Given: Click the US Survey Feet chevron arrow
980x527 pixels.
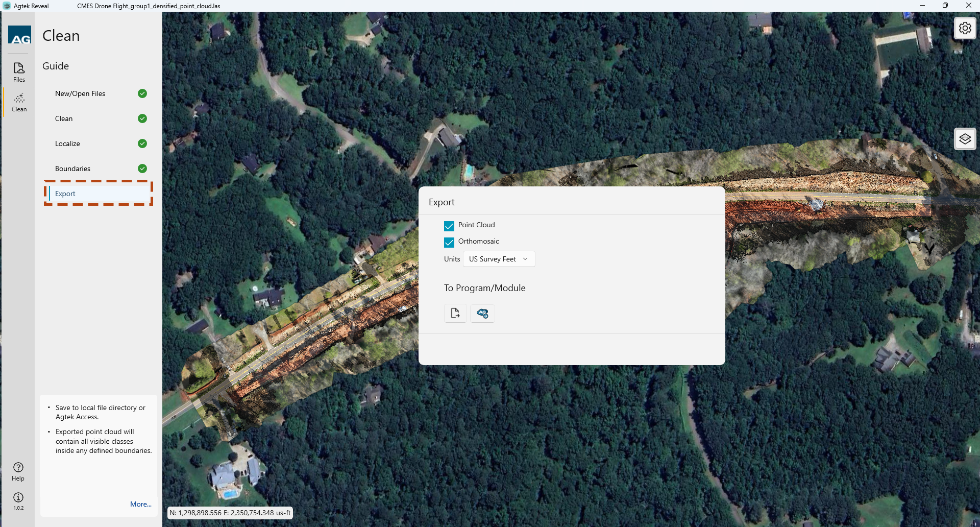Looking at the screenshot, I should pyautogui.click(x=525, y=259).
